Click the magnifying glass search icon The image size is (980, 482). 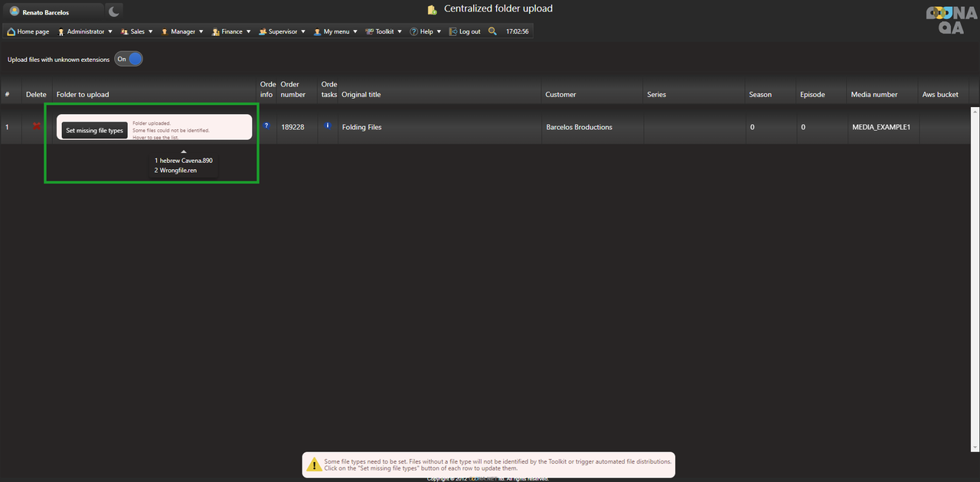492,31
